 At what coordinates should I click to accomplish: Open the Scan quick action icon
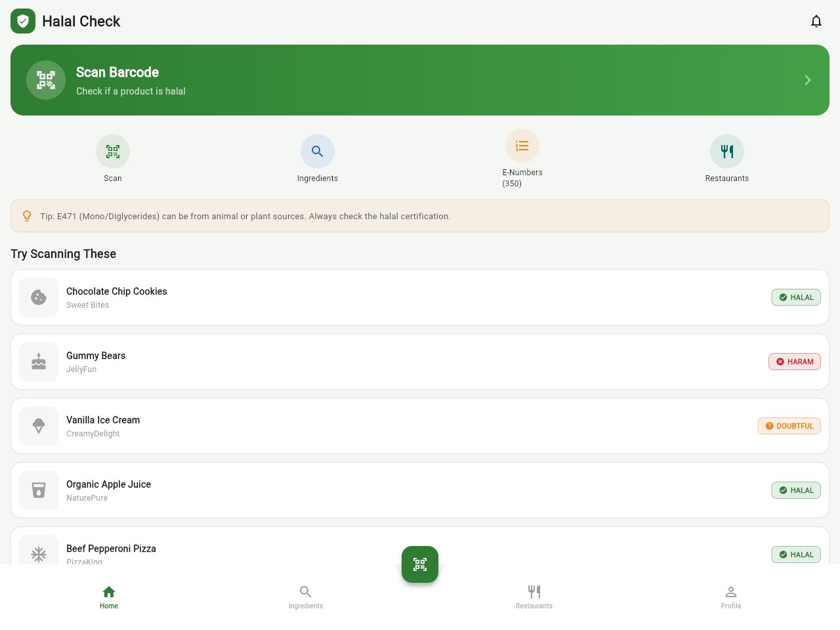click(113, 152)
